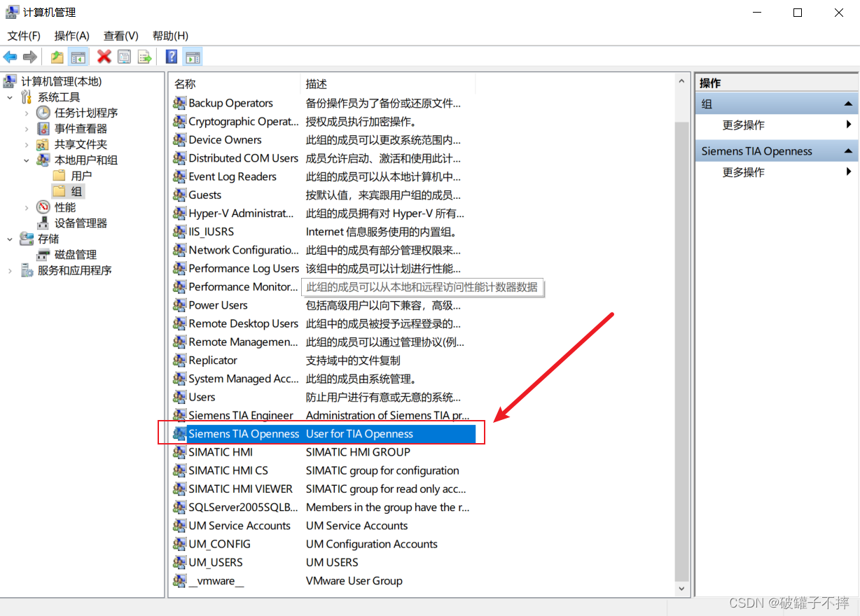
Task: Open the 文件(F) menu
Action: (23, 36)
